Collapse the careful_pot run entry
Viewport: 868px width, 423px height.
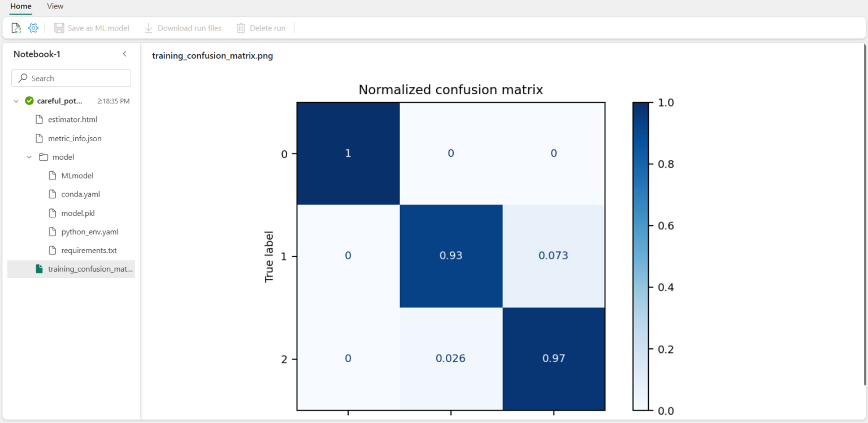point(15,101)
